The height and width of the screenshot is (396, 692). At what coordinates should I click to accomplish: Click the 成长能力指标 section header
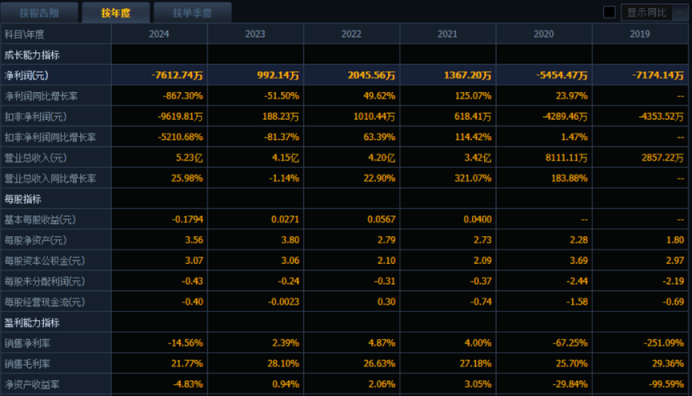[32, 55]
